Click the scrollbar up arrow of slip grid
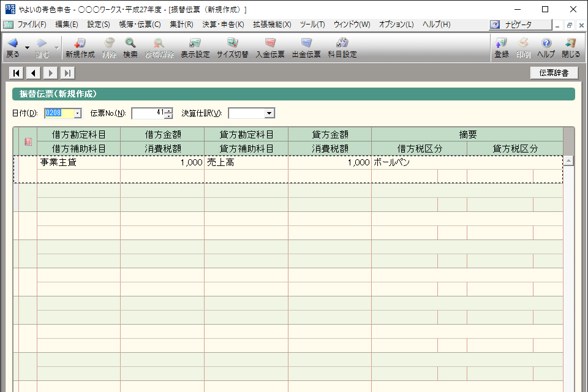The image size is (588, 392). 568,161
